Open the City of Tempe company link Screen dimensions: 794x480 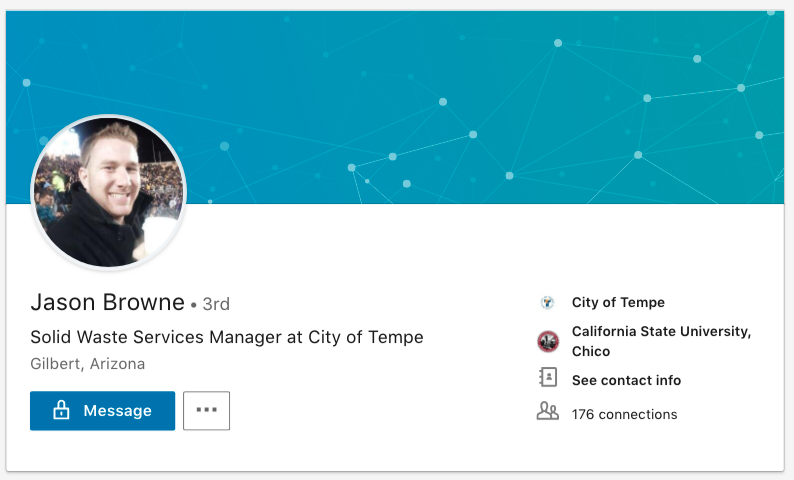pos(618,303)
